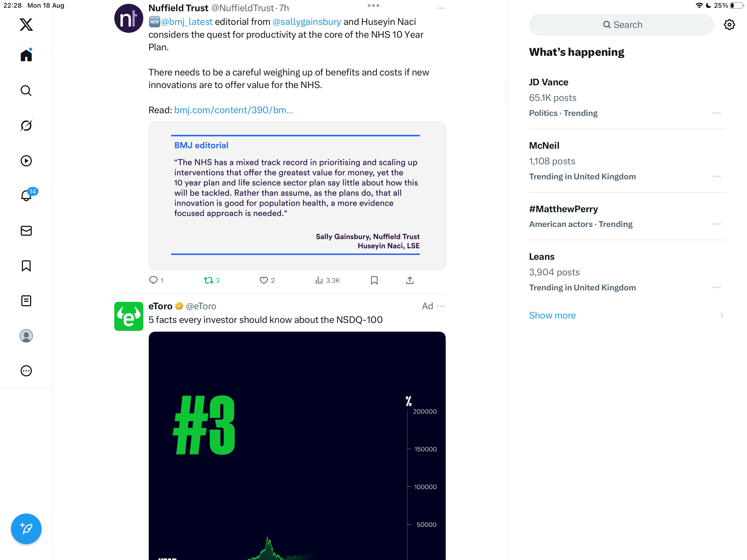
Task: Open the BMJ editorial quote image
Action: pos(297,196)
